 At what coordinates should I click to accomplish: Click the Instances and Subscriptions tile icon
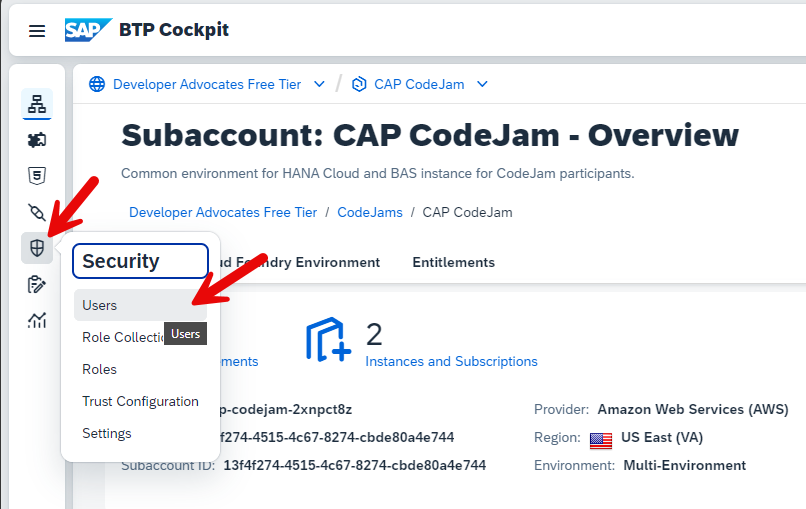[328, 340]
